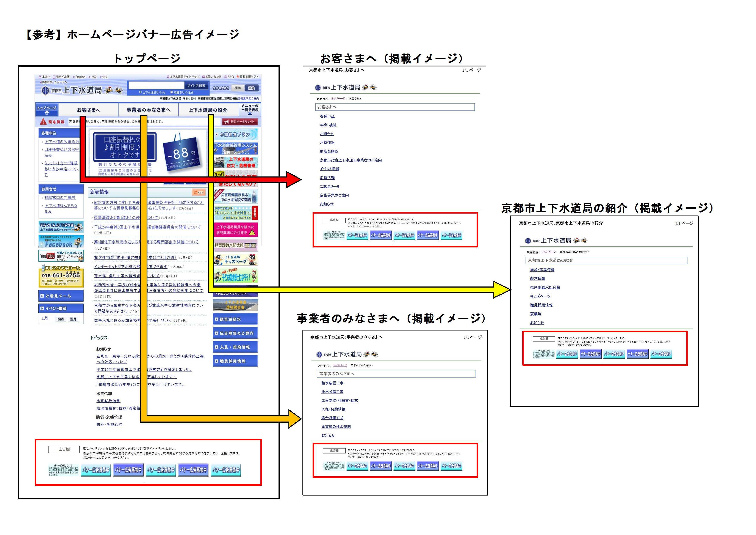The width and height of the screenshot is (756, 535).
Task: Expand メニューの一覧を表示
Action: pos(250,110)
